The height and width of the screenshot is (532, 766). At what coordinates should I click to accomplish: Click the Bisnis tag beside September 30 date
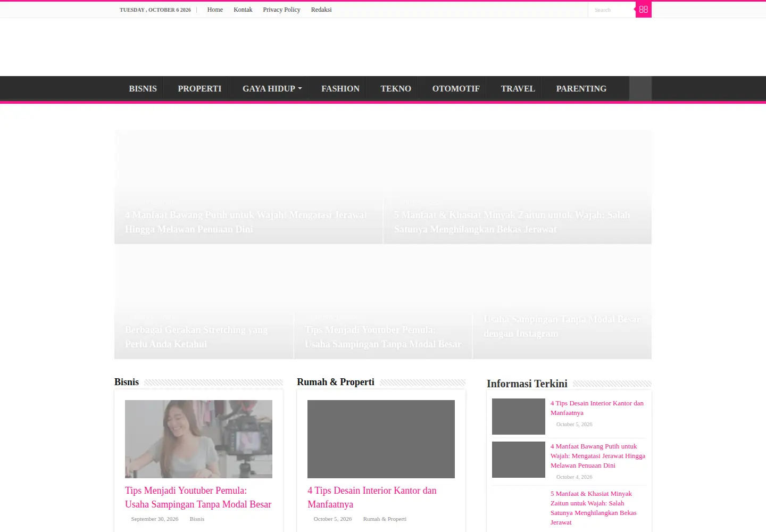tap(197, 519)
